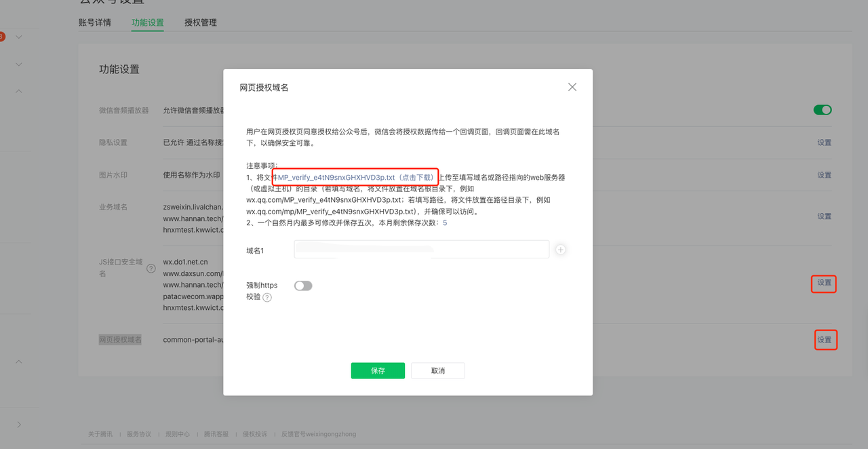This screenshot has width=868, height=449.
Task: Click the red notification badge in sidebar
Action: coord(2,37)
